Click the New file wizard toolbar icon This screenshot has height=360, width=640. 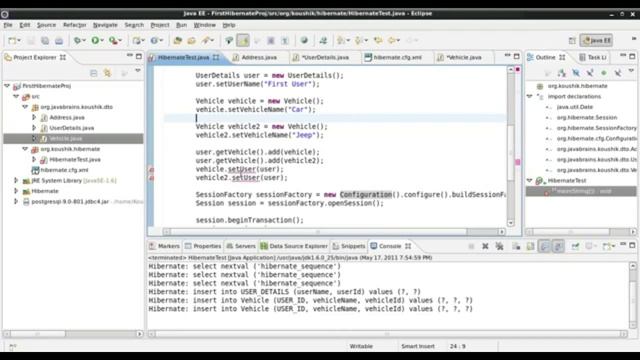click(12, 40)
